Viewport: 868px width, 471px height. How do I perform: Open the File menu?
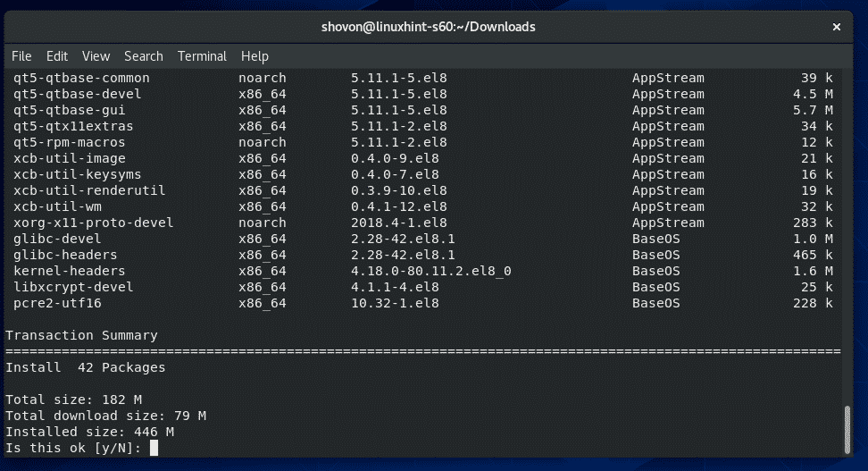pyautogui.click(x=21, y=56)
